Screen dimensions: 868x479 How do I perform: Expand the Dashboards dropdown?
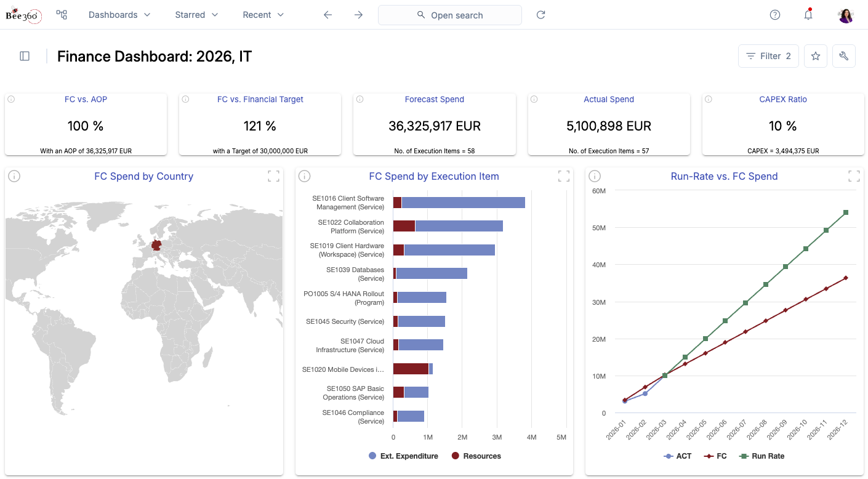point(119,15)
